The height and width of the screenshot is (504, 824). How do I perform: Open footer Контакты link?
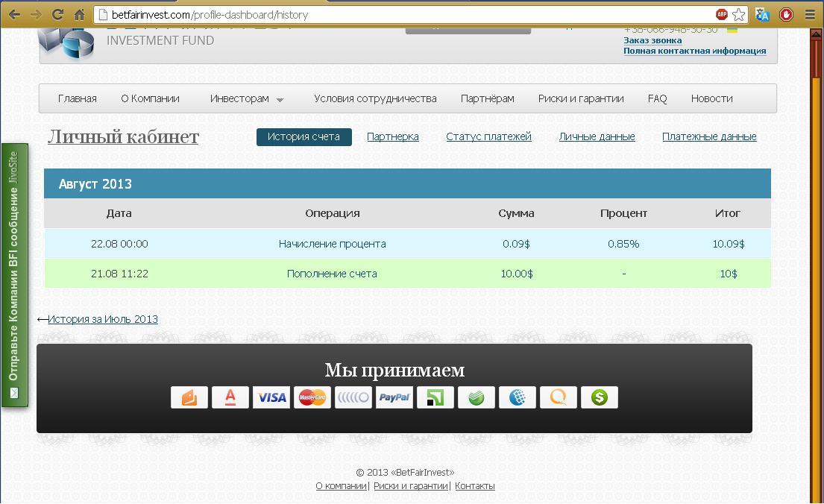point(475,486)
